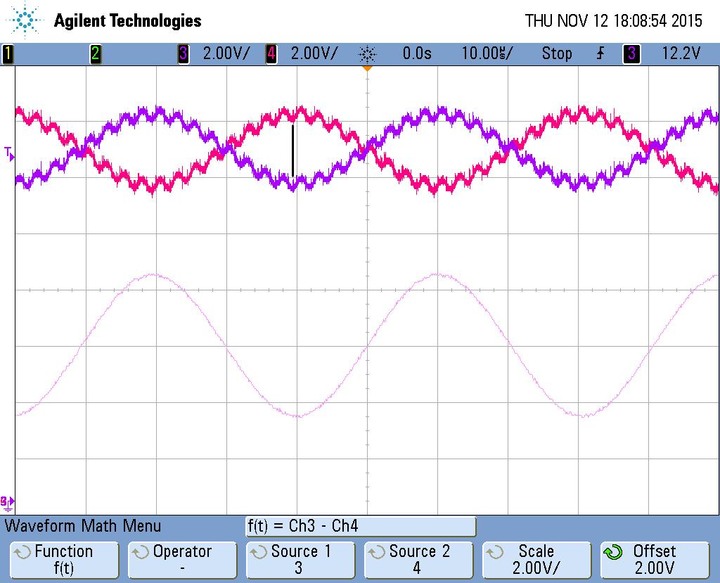Select channel 3 indicator next to 2.00V/
Image resolution: width=720 pixels, height=583 pixels.
coord(183,54)
